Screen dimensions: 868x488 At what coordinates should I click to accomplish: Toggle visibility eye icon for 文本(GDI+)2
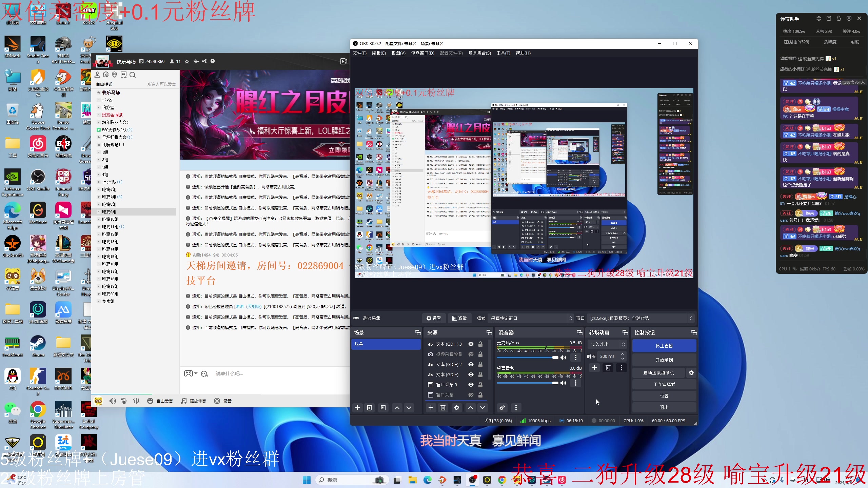click(471, 364)
